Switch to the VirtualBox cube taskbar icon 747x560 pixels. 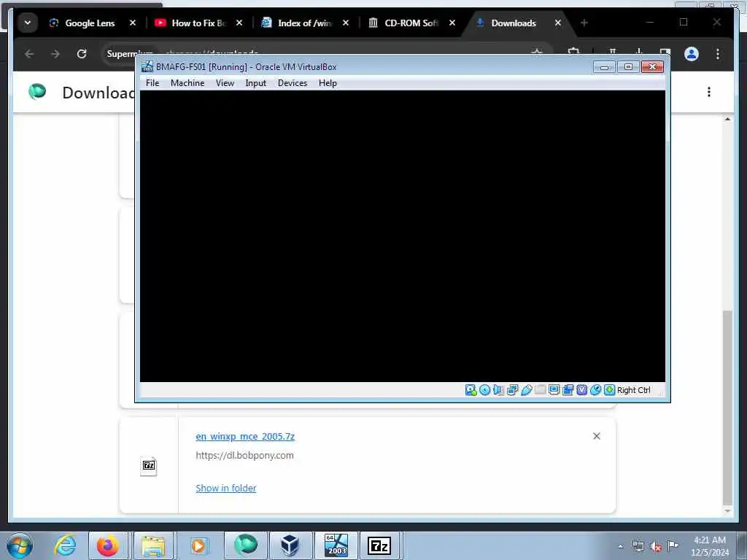click(290, 545)
